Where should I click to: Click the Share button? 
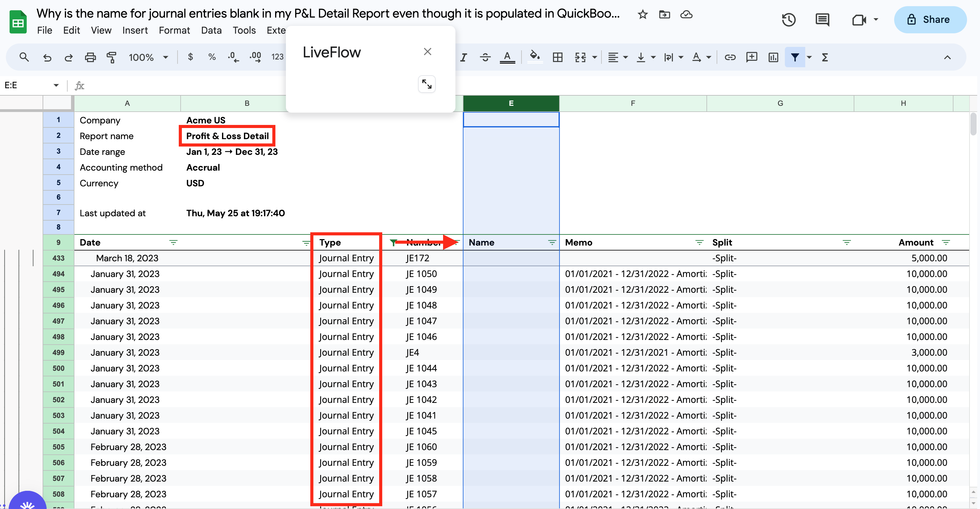pyautogui.click(x=930, y=19)
